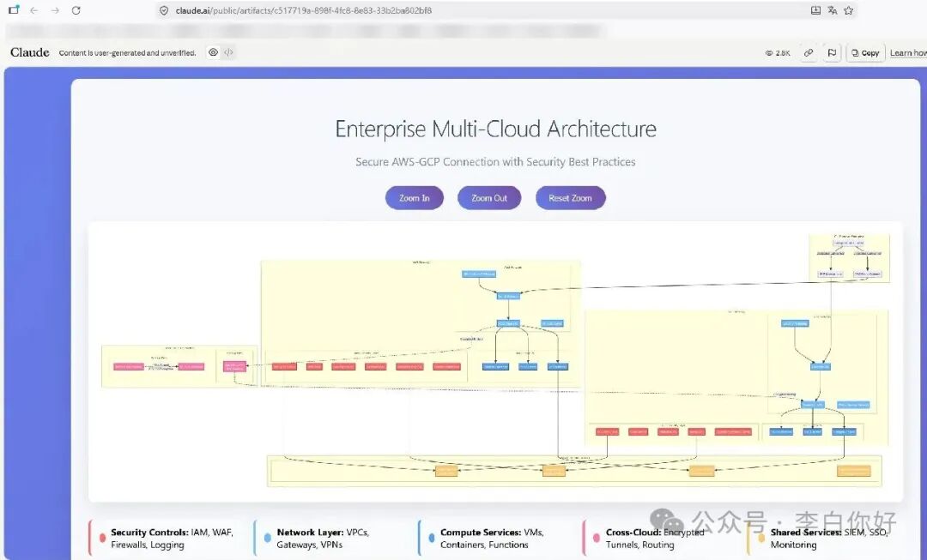Image resolution: width=927 pixels, height=560 pixels.
Task: Click the Secure AWS-GCP Connection subtitle
Action: point(495,162)
